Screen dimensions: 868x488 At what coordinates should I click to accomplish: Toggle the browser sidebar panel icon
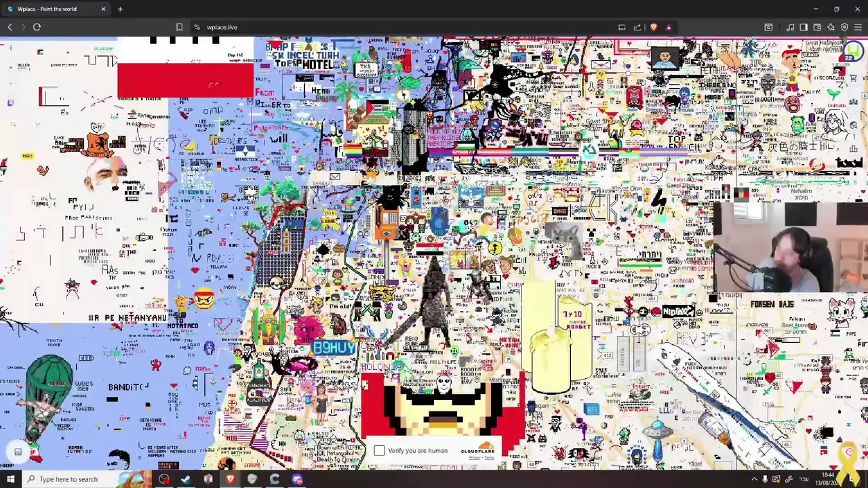pyautogui.click(x=804, y=27)
